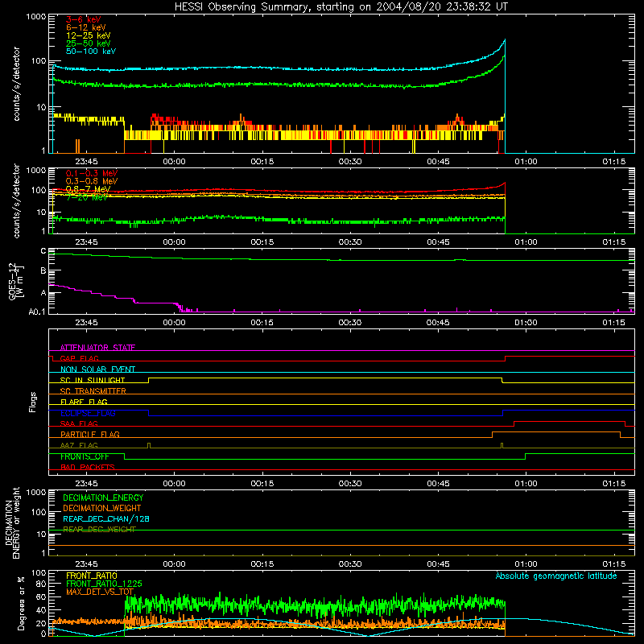Click the 23:45 tick label under GOES panel
Screen dimensions: 644x644
point(86,323)
